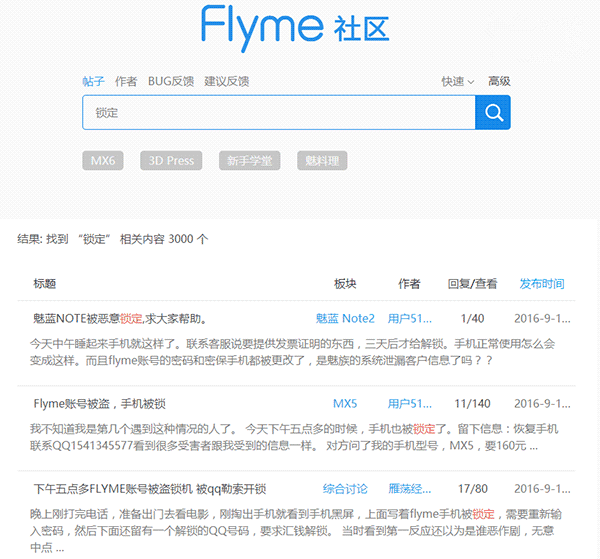Open the MX5 board link
Image resolution: width=600 pixels, height=559 pixels.
[345, 404]
